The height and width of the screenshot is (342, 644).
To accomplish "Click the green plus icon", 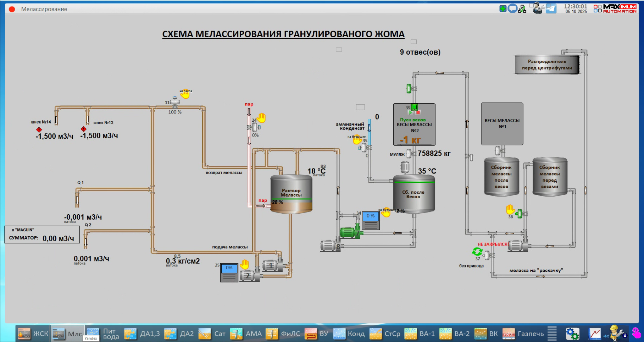I will click(x=503, y=9).
